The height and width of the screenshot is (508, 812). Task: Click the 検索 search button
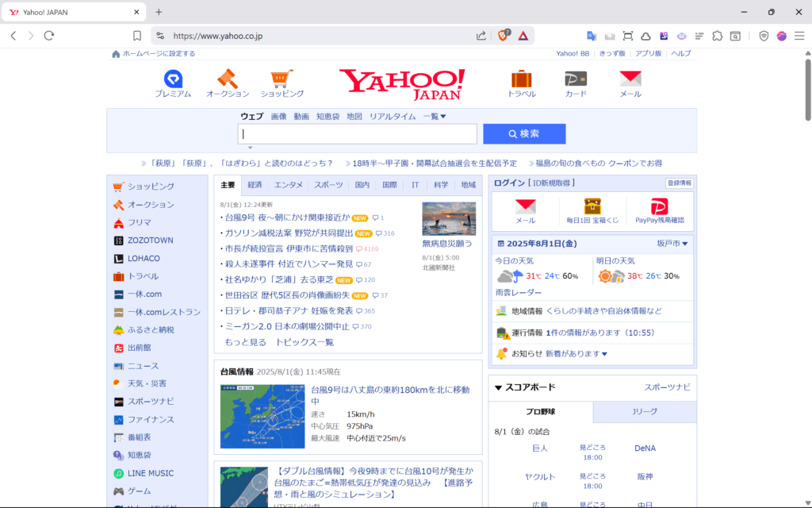coord(524,133)
